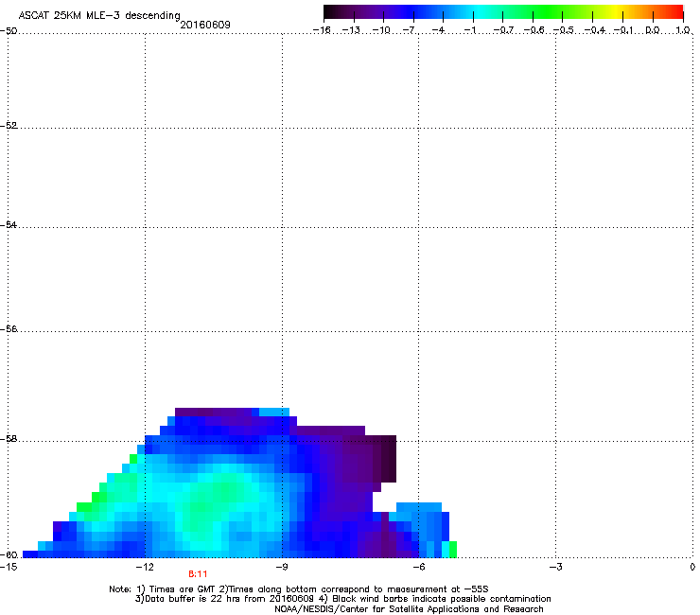The height and width of the screenshot is (615, 700).
Task: Click the -9 longitude axis label
Action: 282,567
